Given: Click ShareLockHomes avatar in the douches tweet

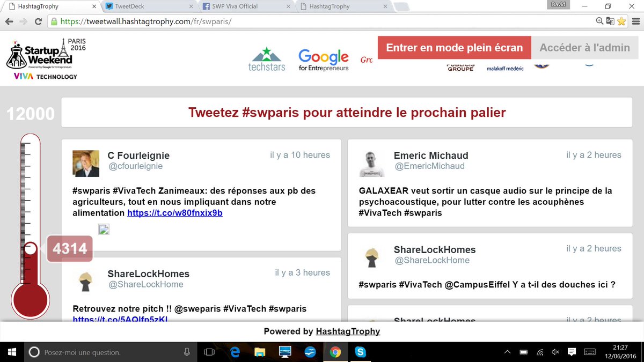Looking at the screenshot, I should 372,257.
